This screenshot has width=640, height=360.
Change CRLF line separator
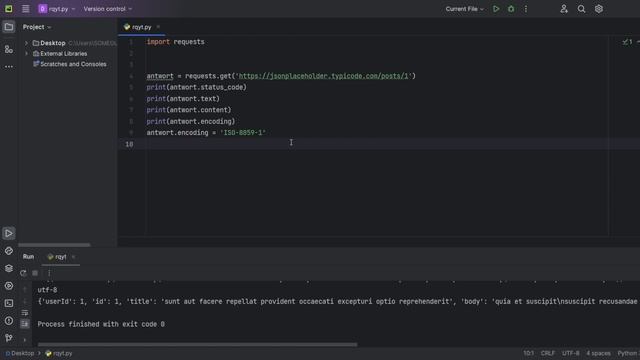point(547,353)
